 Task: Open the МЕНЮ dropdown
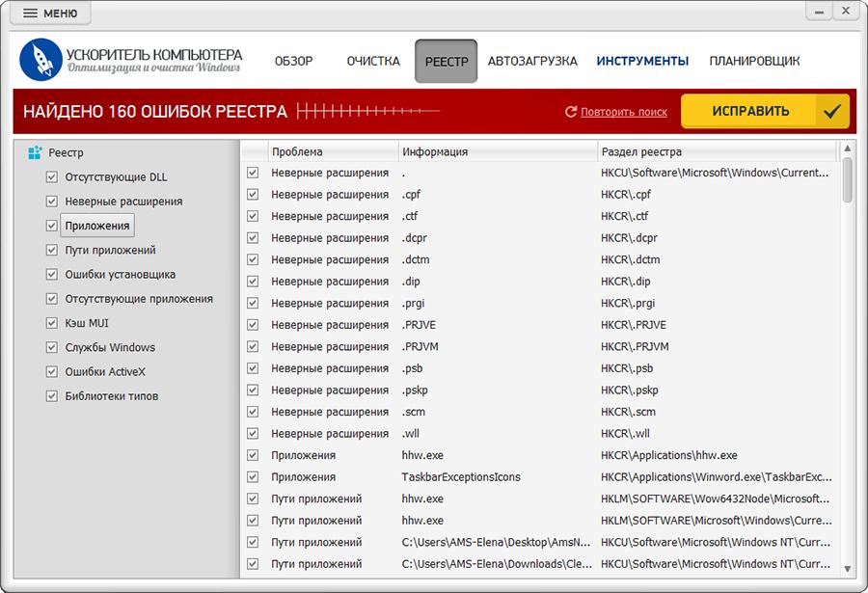pos(50,13)
